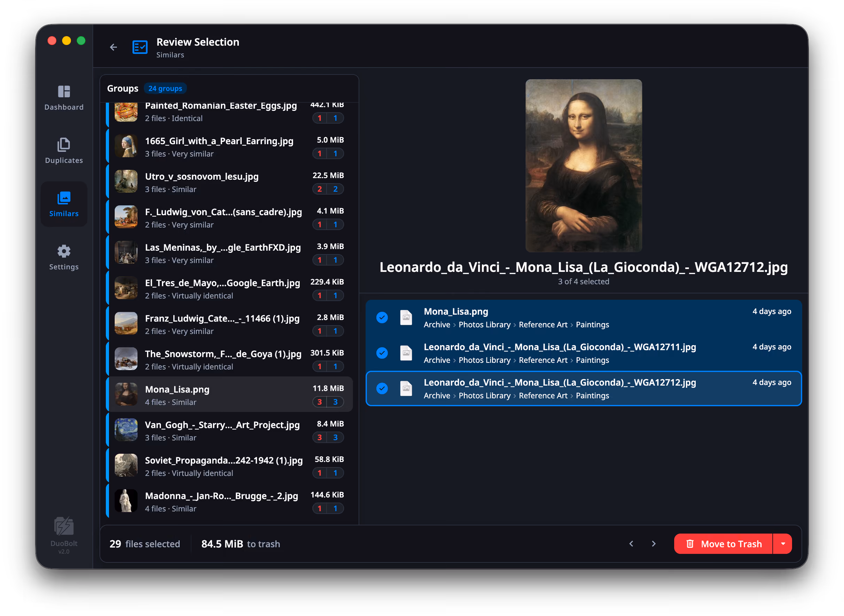Image resolution: width=844 pixels, height=616 pixels.
Task: Uncheck the Mona_Lisa.png file checkbox
Action: pos(382,318)
